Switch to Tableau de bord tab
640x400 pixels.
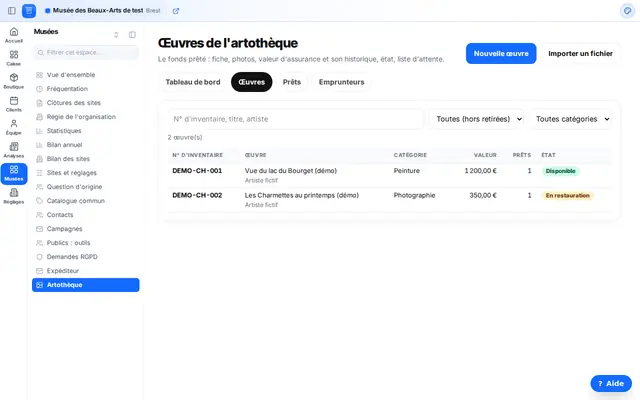193,82
